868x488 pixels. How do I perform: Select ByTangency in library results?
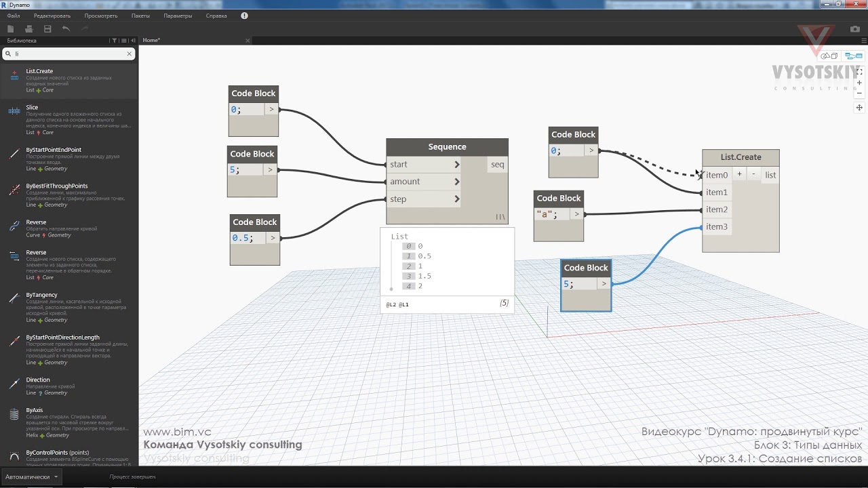pos(68,307)
